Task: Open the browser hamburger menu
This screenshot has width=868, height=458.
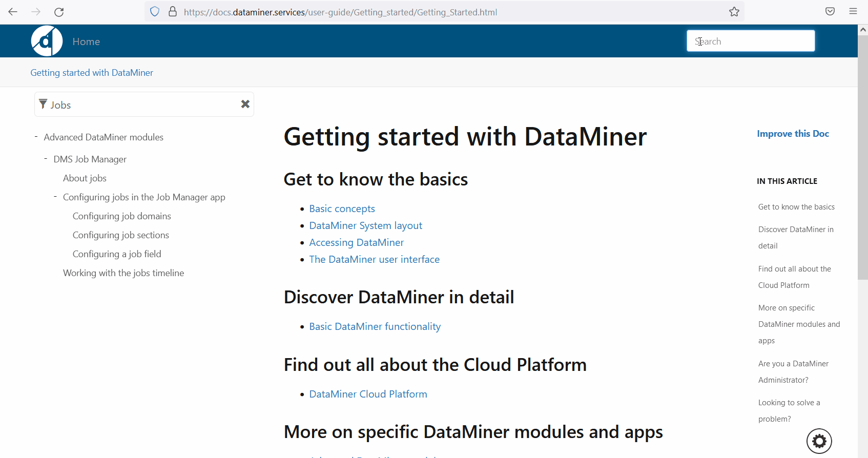Action: pos(853,11)
